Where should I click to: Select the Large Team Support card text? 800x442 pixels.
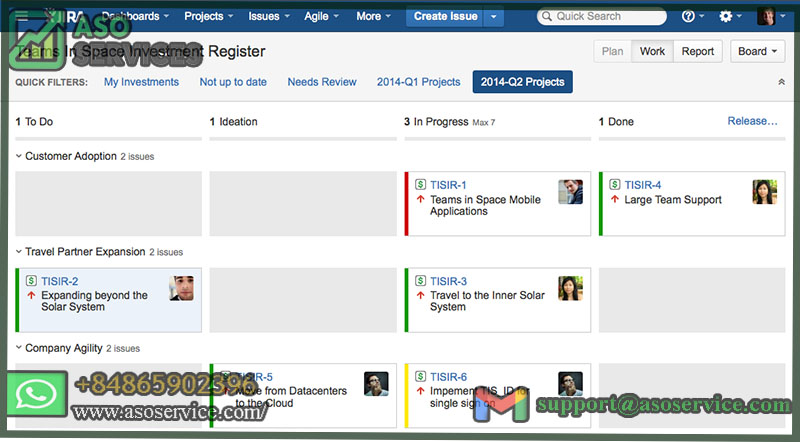coord(673,200)
